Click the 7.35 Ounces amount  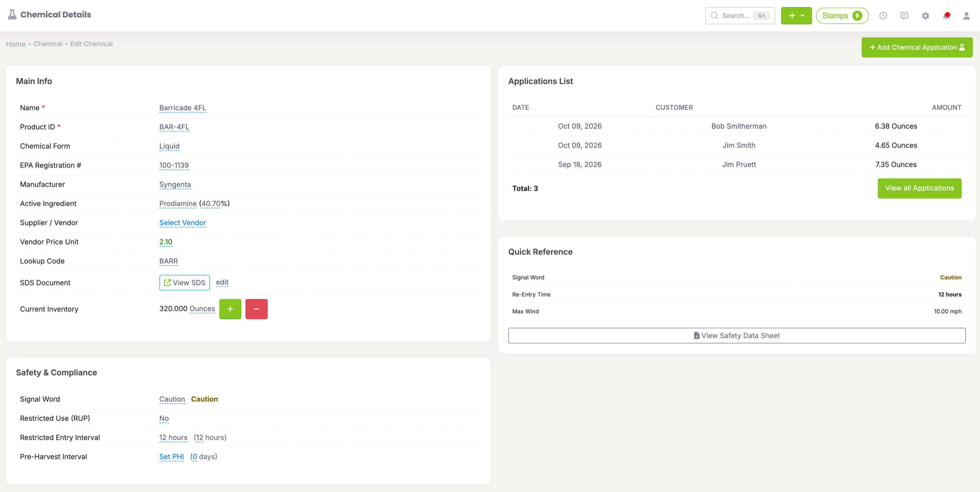click(896, 165)
